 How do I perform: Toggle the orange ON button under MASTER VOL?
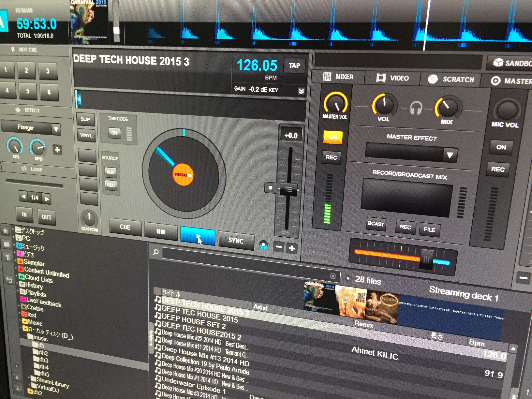[x=333, y=137]
